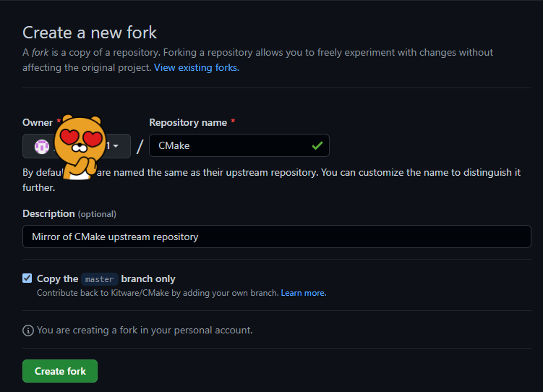Click the text about Kitware/CMake contribution
Viewport: 543px width, 392px height.
point(158,293)
